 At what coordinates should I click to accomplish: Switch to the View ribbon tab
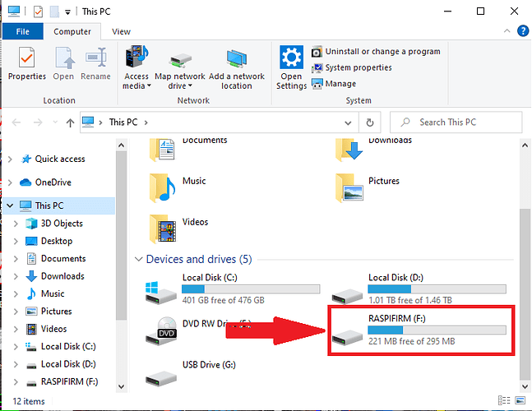[x=121, y=31]
